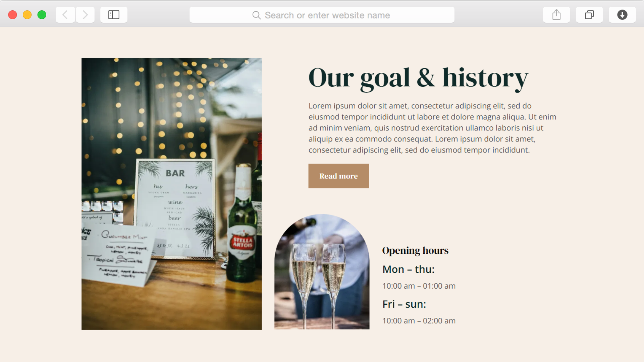Click the green full-screen window button
644x362 pixels.
(x=42, y=15)
